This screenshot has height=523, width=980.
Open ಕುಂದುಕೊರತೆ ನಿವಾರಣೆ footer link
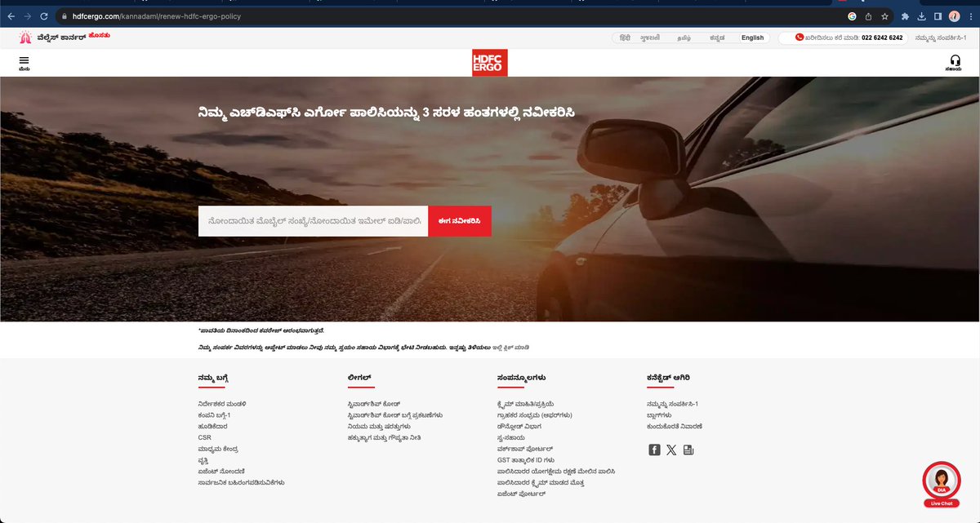pos(674,426)
